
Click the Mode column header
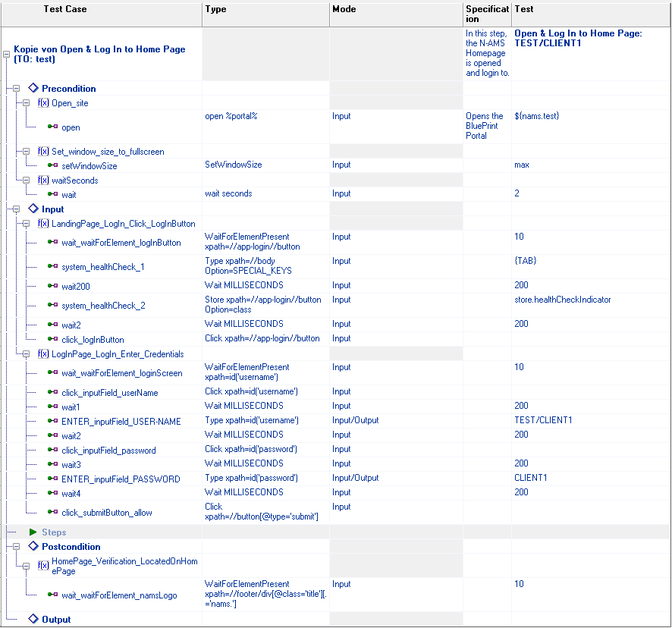(x=396, y=14)
